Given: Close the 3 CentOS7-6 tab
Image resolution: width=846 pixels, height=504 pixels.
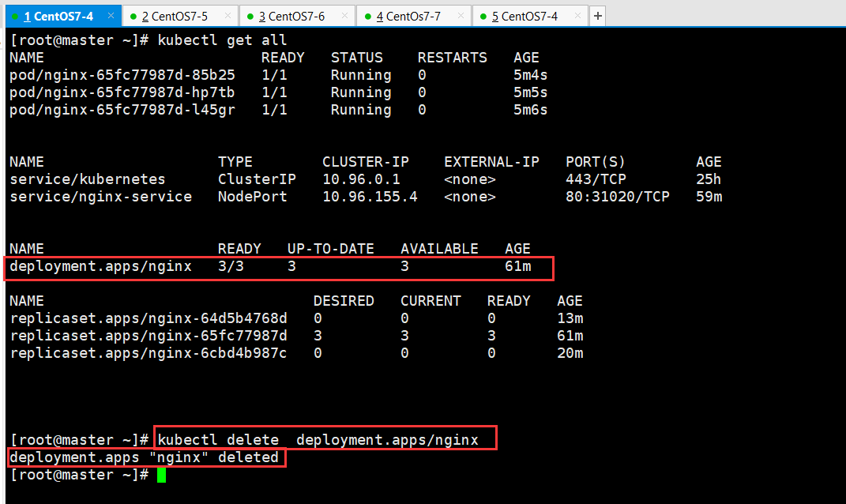Looking at the screenshot, I should point(344,16).
